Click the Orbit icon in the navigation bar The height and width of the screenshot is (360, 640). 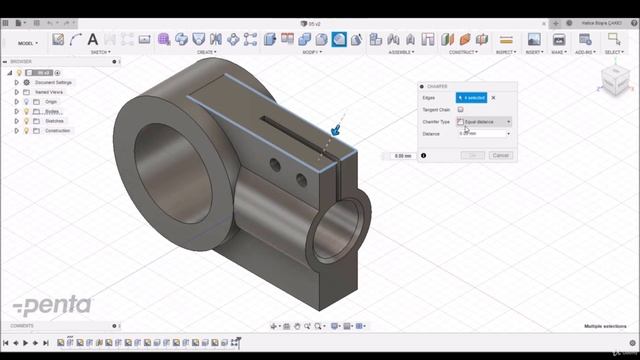tap(274, 326)
